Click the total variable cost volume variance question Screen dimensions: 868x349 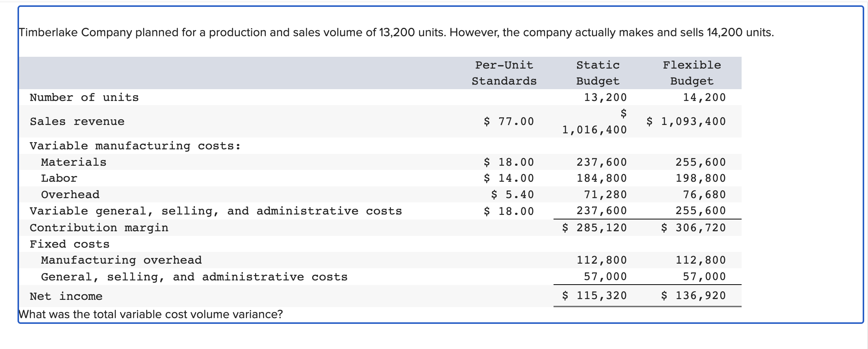tap(151, 314)
